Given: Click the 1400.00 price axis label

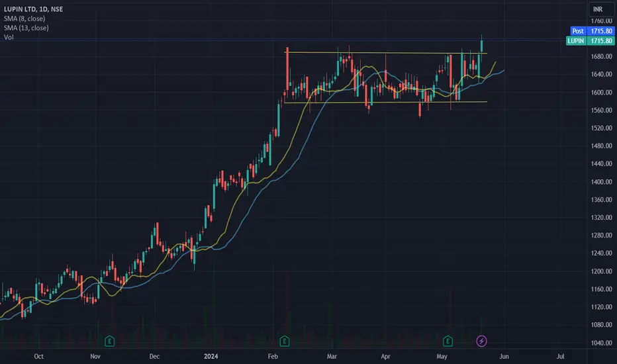Looking at the screenshot, I should click(x=601, y=182).
